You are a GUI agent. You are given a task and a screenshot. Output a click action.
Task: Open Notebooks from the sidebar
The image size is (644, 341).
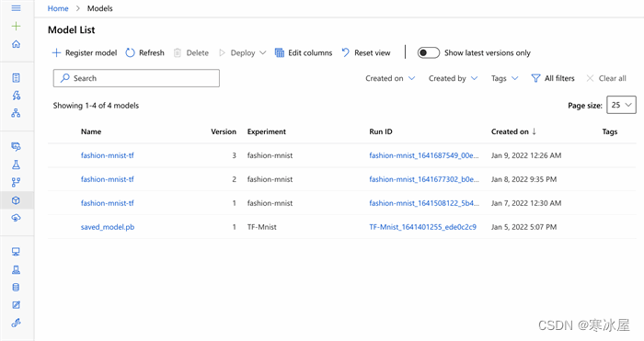16,78
